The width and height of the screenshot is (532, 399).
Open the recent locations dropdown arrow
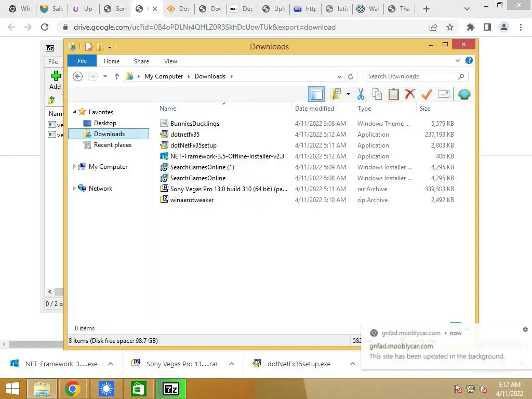(105, 76)
